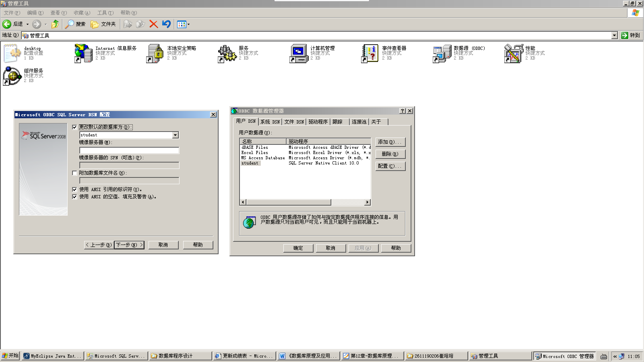Select dBASE Files data source row

(305, 148)
